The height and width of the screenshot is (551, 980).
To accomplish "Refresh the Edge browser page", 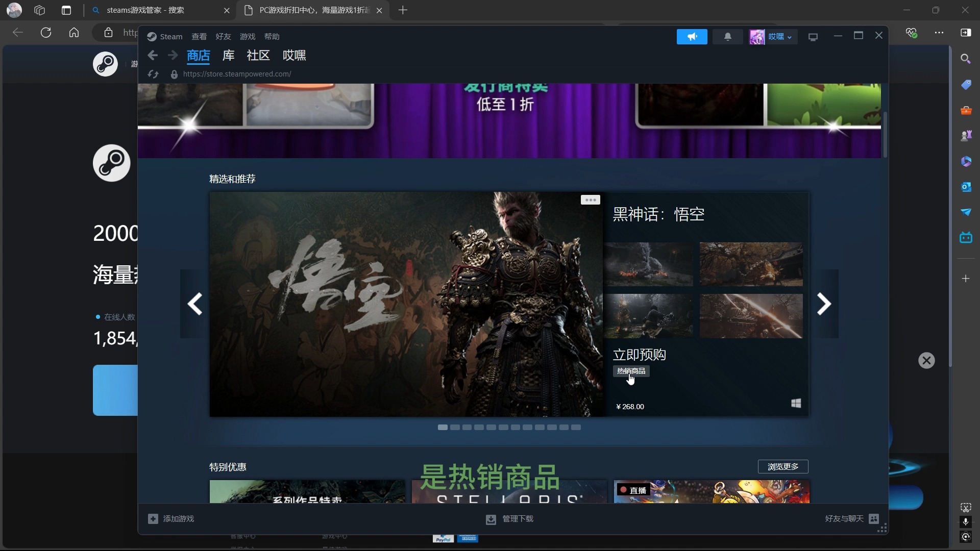I will pyautogui.click(x=46, y=33).
